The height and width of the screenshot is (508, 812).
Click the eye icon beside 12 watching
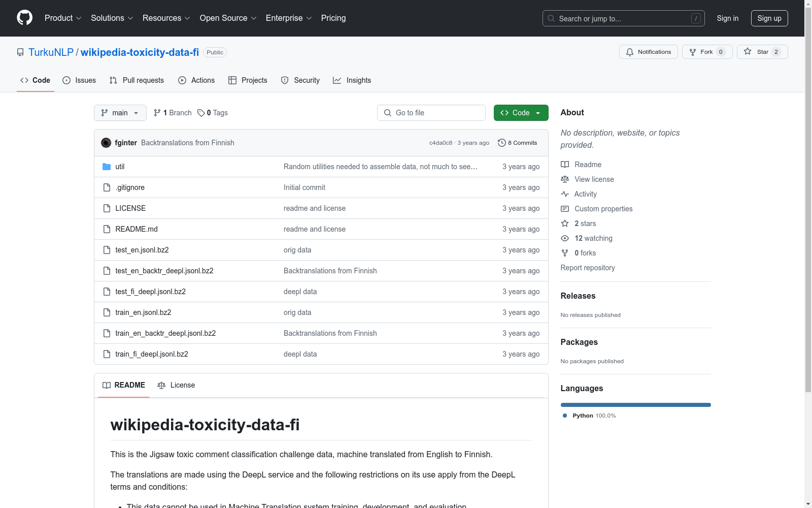coord(565,238)
